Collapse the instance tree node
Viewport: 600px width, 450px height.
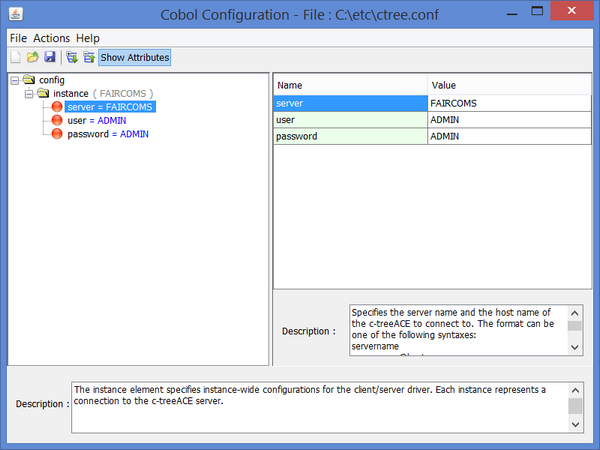(x=29, y=93)
